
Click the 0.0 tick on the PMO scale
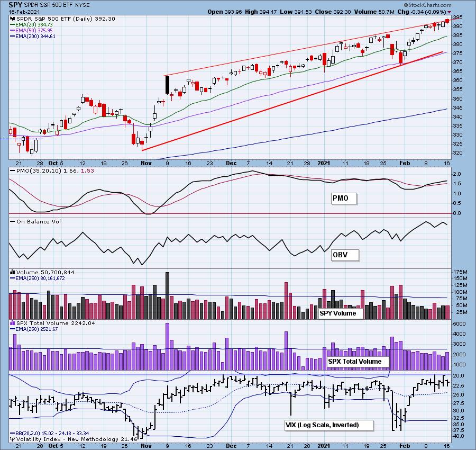point(457,213)
